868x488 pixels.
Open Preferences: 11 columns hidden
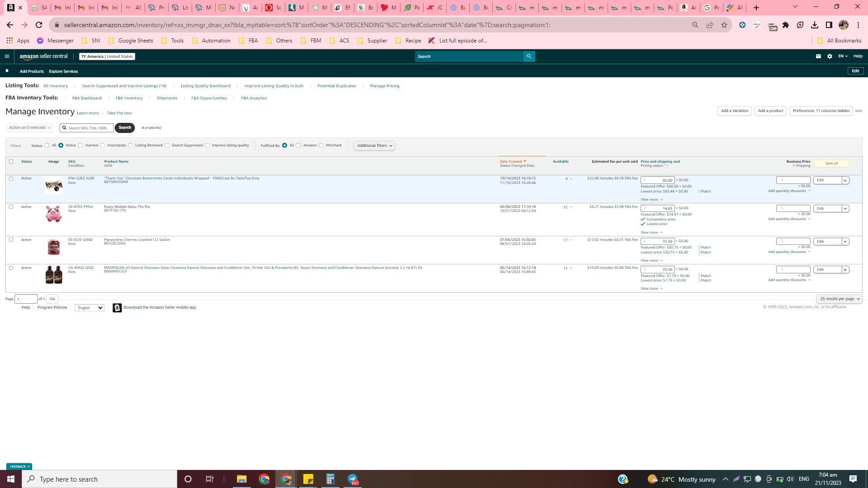click(x=821, y=111)
